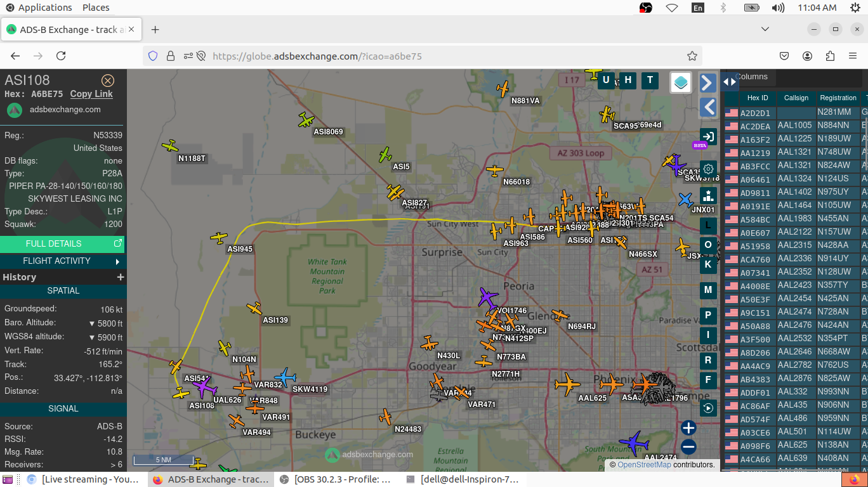Select the N24483 aircraft icon

pos(386,417)
